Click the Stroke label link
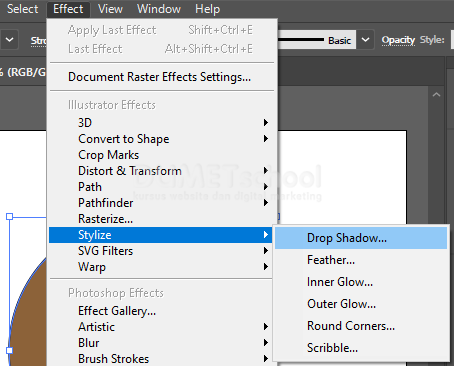This screenshot has width=454, height=366. coord(38,41)
